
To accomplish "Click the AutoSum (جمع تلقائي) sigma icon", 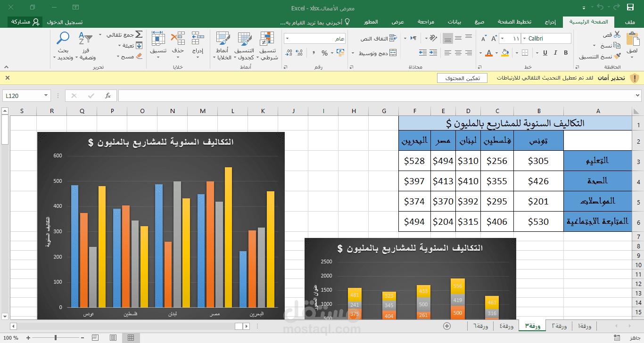I will coord(139,34).
